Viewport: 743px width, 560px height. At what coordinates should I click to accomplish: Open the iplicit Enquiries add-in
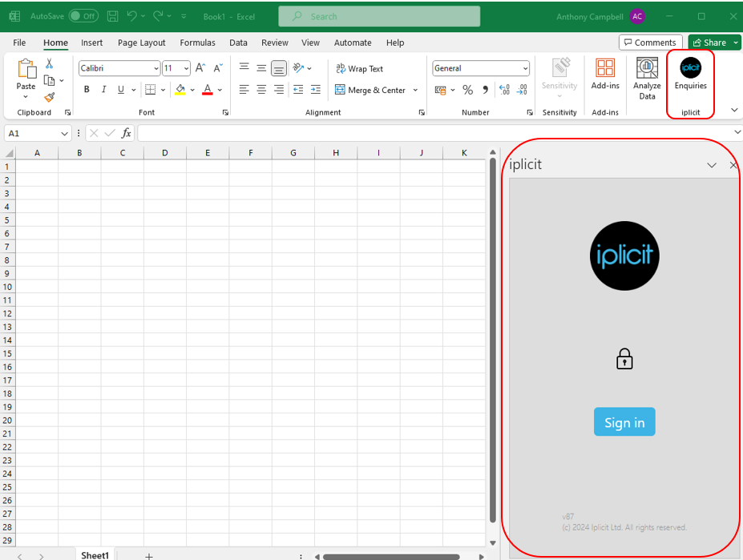click(x=690, y=74)
